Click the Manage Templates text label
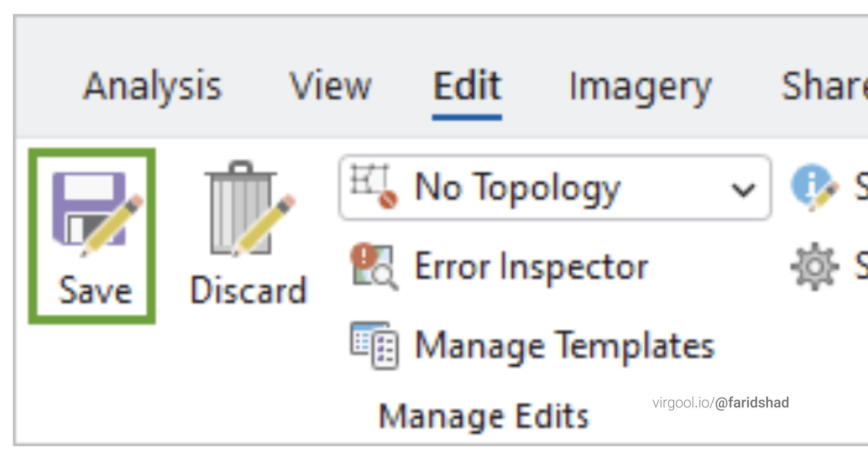Screen dimensions: 868x459 click(564, 345)
